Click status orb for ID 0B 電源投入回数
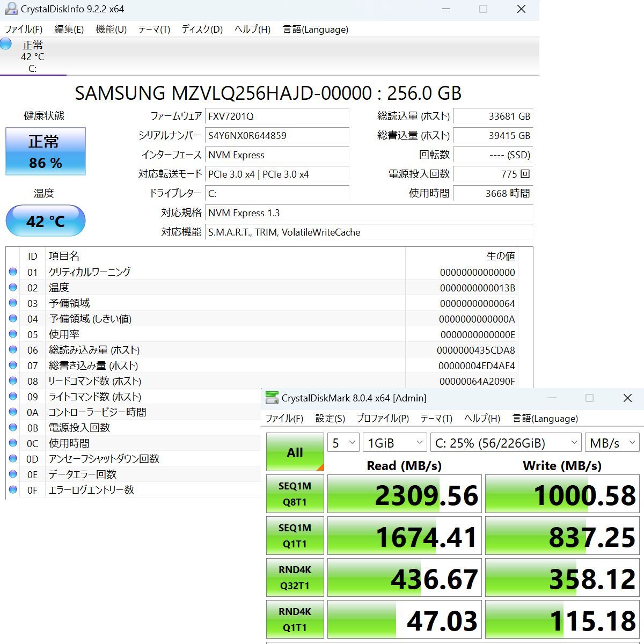Screen dimensions: 644x644 tap(13, 428)
